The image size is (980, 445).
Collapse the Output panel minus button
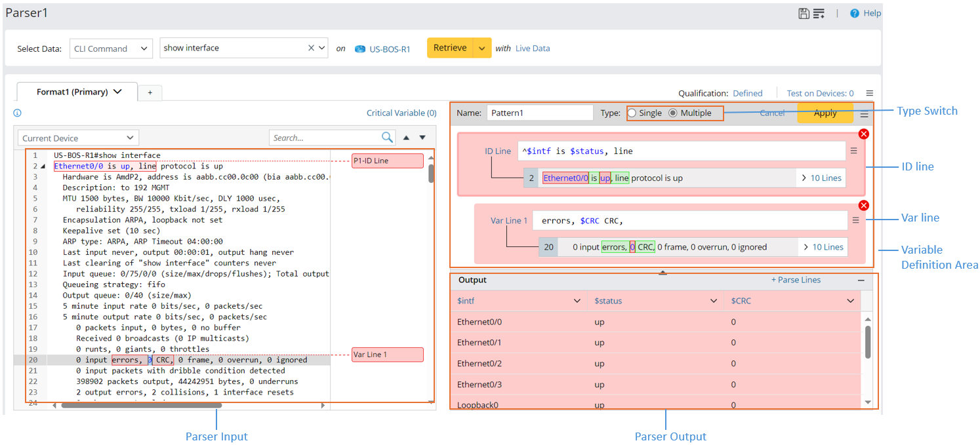click(861, 281)
